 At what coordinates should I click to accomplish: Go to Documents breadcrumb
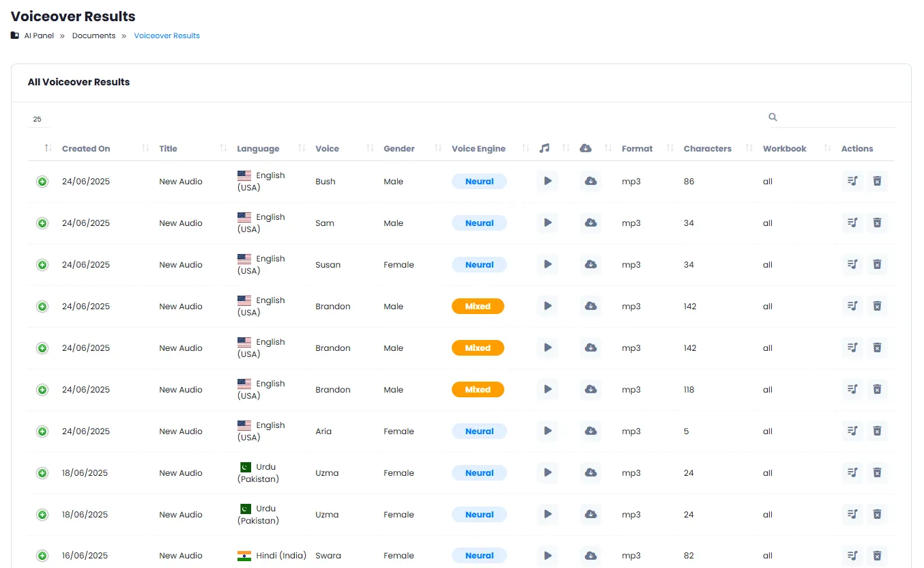tap(93, 35)
